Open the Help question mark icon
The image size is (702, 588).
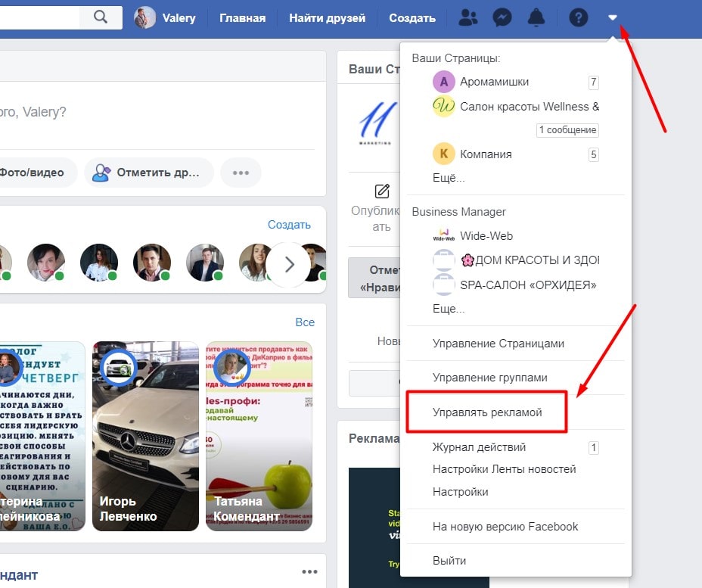579,17
